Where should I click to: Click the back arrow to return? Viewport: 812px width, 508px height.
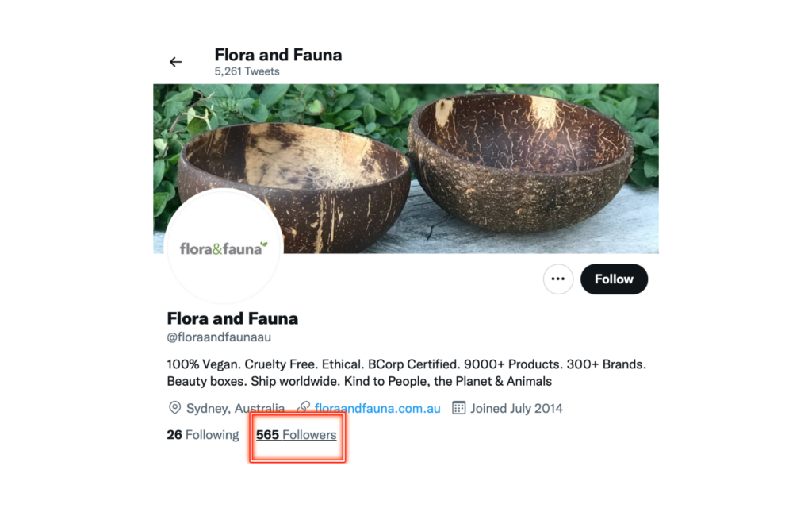click(x=175, y=61)
